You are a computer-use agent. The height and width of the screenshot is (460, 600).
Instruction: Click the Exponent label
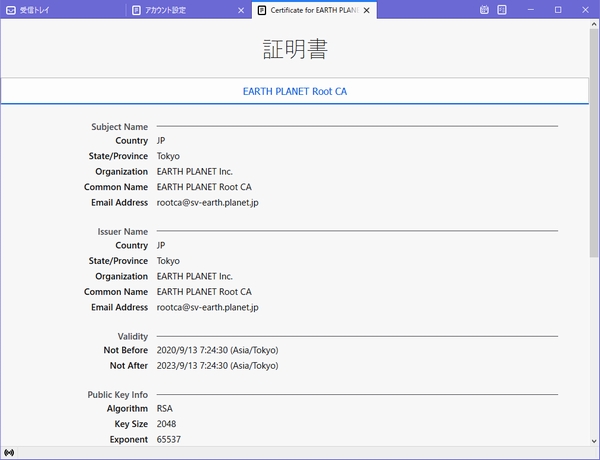pos(129,439)
